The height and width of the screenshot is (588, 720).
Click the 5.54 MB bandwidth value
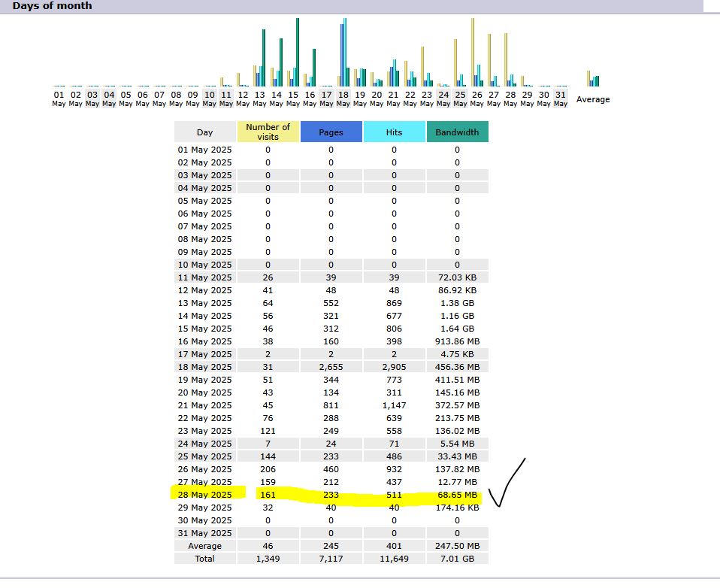tap(458, 444)
